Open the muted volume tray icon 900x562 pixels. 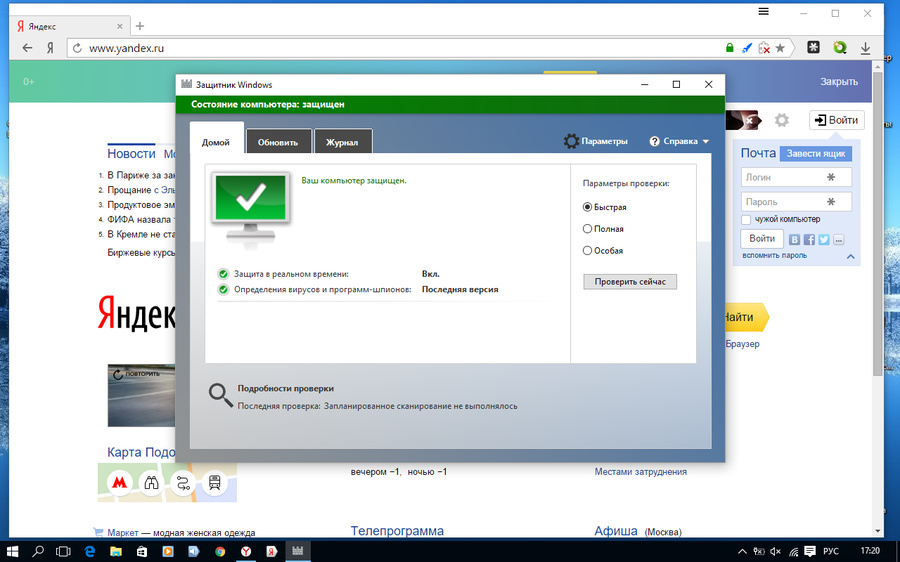pyautogui.click(x=775, y=551)
